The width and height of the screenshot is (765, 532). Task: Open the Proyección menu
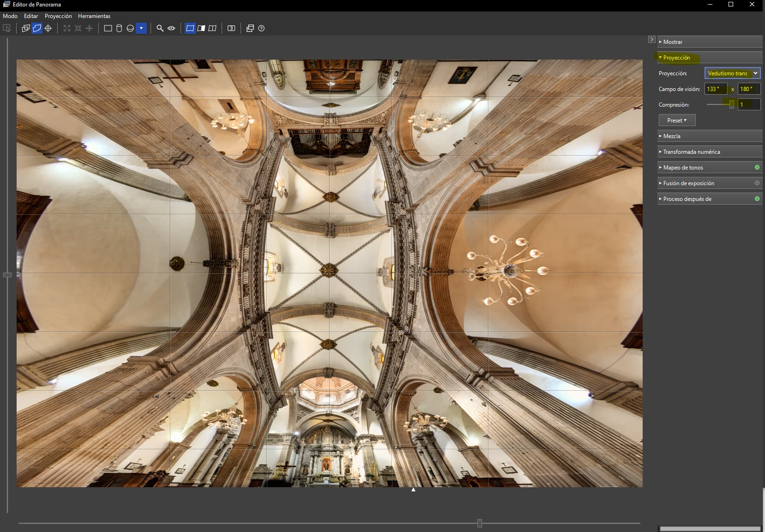coord(58,16)
